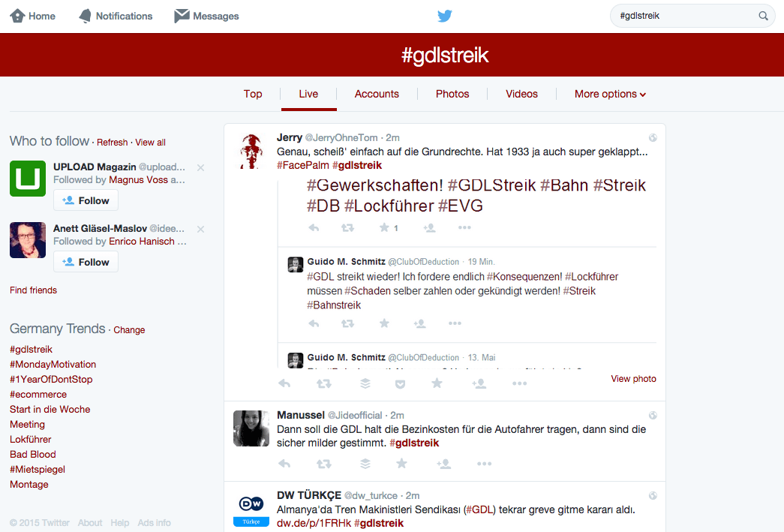Switch to the Accounts tab
Image resolution: width=784 pixels, height=532 pixels.
click(377, 94)
